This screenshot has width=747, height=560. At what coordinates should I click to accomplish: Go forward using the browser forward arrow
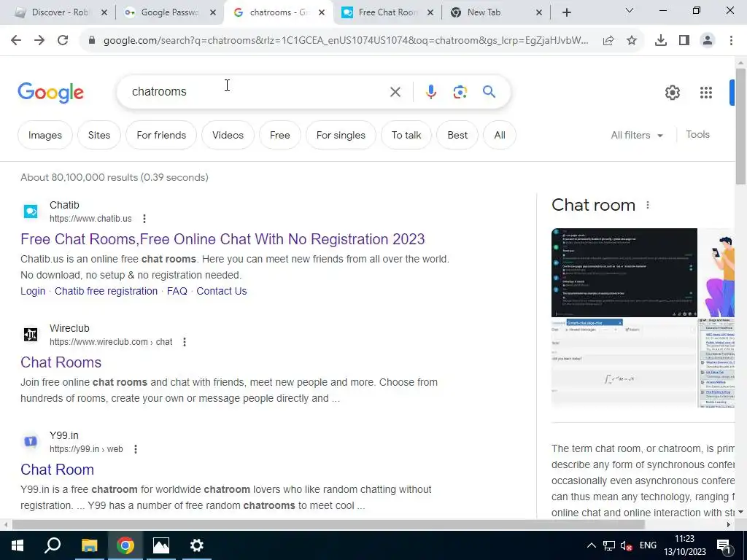39,41
